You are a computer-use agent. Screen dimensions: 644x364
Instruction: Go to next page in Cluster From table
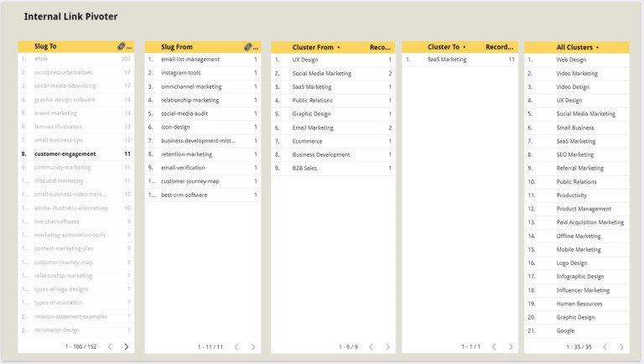click(x=387, y=347)
